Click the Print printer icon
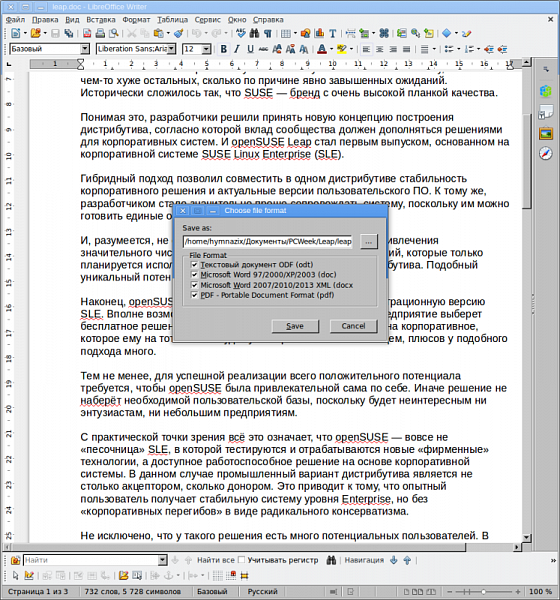Viewport: 560px width, 600px height. point(100,34)
